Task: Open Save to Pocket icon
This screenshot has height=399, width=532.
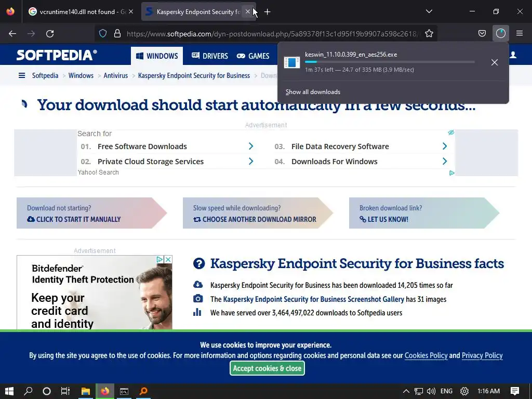Action: (482, 34)
